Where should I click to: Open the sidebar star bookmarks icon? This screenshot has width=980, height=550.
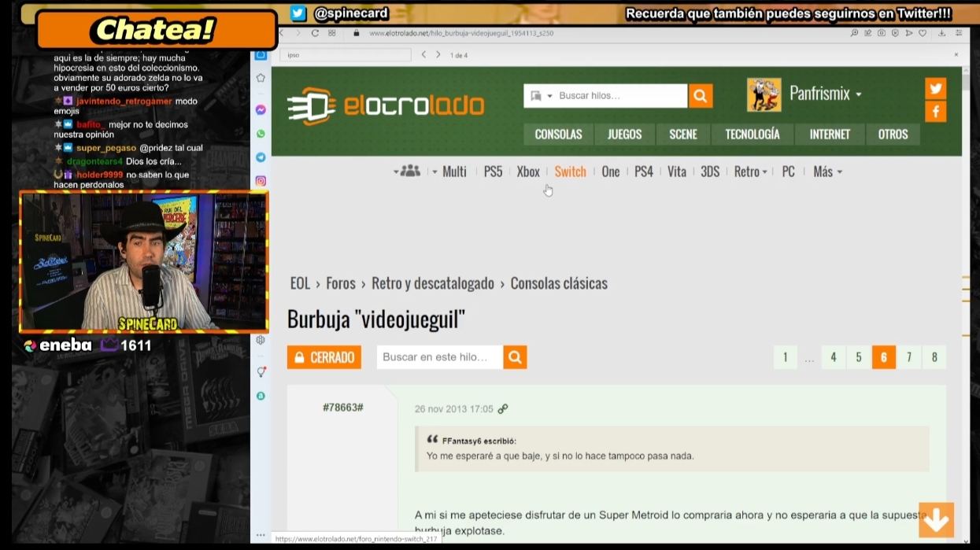click(x=261, y=78)
